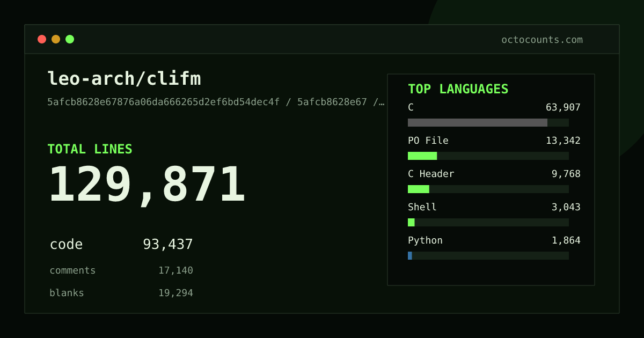644x338 pixels.
Task: Select the 17,140 comments value
Action: [175, 270]
